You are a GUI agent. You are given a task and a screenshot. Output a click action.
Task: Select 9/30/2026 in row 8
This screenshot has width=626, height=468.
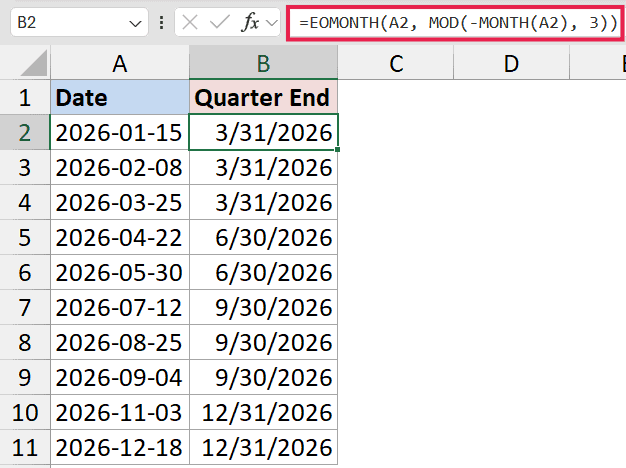click(x=263, y=342)
